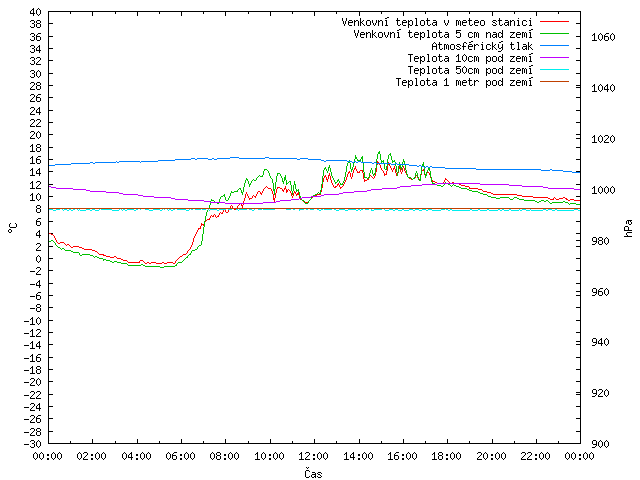The image size is (640, 480).
Task: Click pressure label '960' on right axis
Action: [x=600, y=292]
